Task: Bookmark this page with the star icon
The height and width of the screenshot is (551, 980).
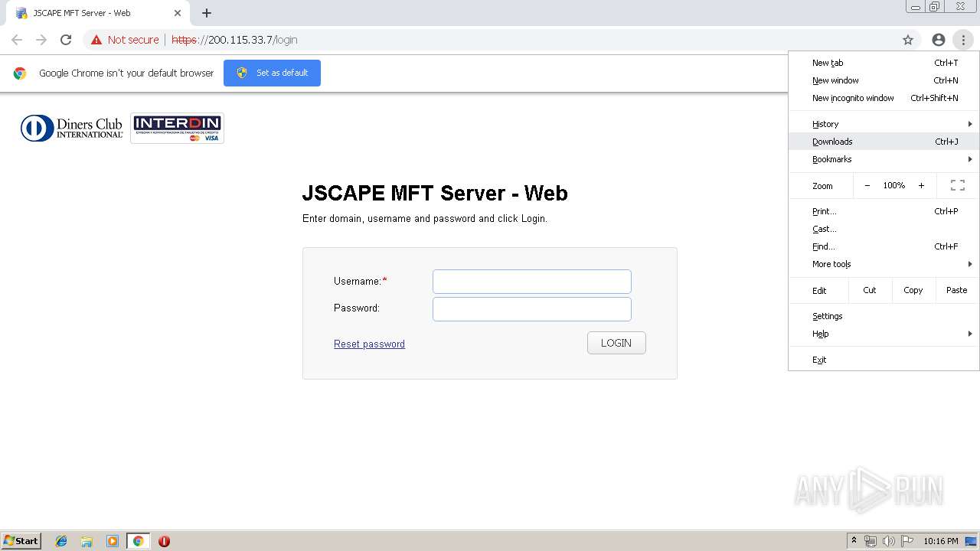Action: tap(908, 40)
